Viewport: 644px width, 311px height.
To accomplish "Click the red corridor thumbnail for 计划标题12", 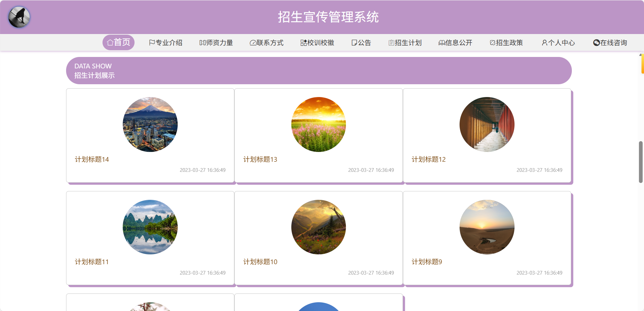I will click(x=487, y=124).
